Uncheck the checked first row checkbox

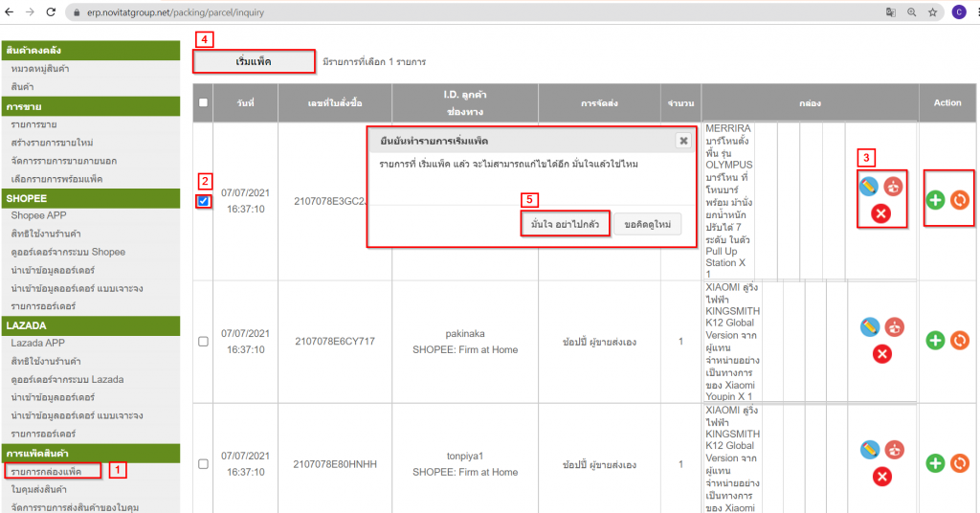[x=203, y=200]
